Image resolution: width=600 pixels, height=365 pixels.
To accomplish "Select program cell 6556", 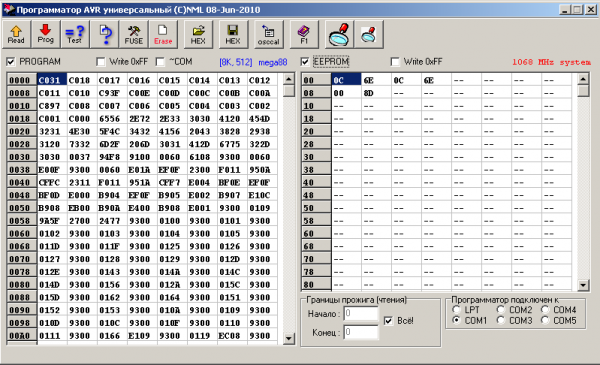I will [112, 119].
